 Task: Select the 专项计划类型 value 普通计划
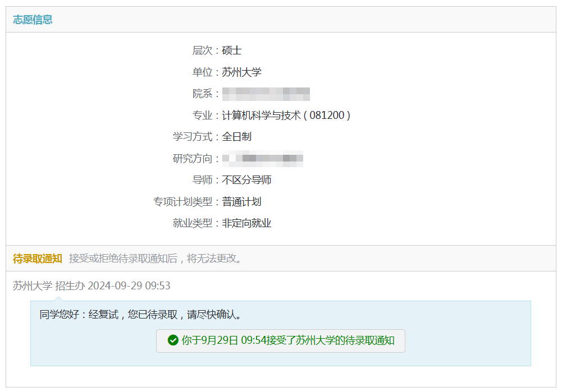click(x=241, y=201)
